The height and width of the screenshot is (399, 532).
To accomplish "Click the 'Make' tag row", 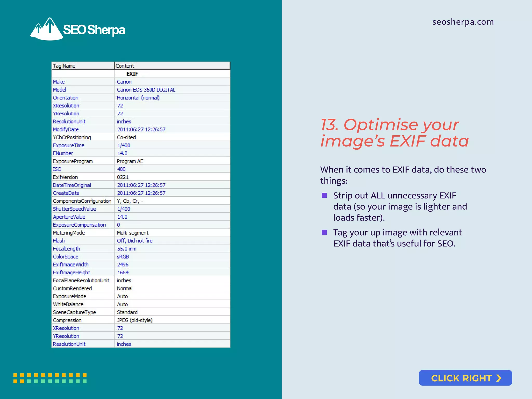I will point(141,82).
